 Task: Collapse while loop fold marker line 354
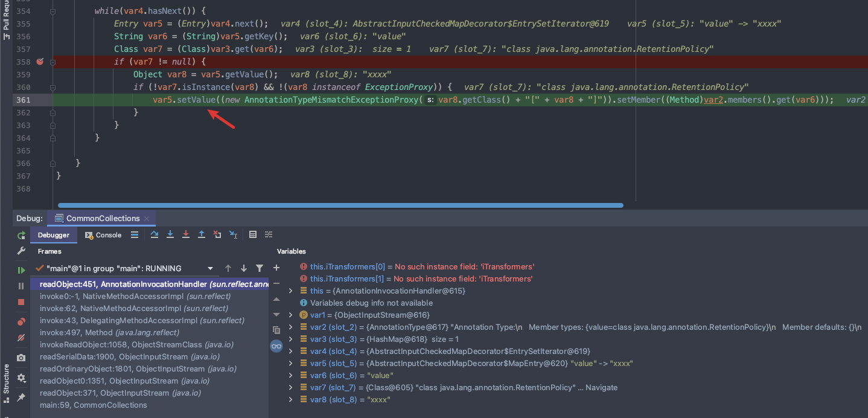[53, 11]
